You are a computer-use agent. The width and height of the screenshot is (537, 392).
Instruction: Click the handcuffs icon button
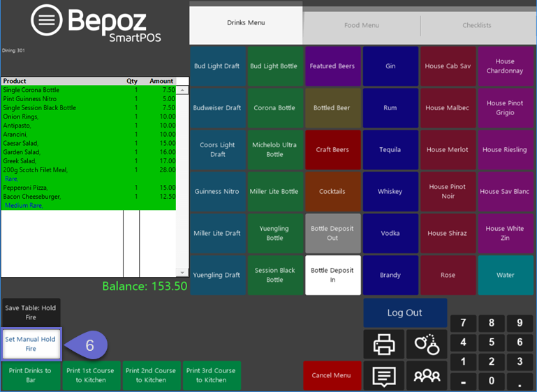pos(427,345)
